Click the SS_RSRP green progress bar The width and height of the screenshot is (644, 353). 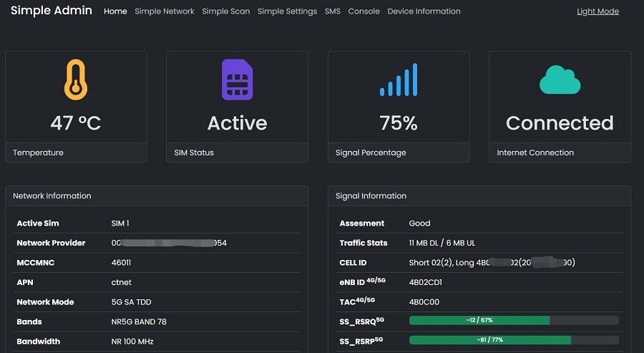(x=490, y=340)
